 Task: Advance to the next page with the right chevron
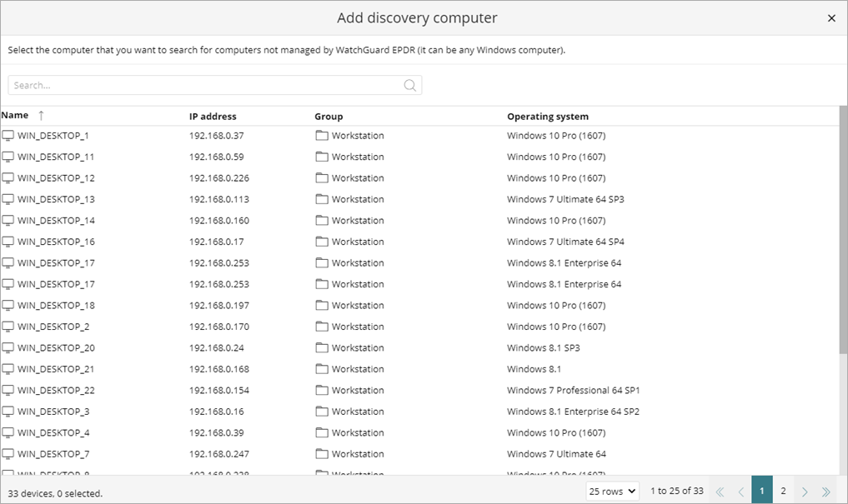point(804,491)
